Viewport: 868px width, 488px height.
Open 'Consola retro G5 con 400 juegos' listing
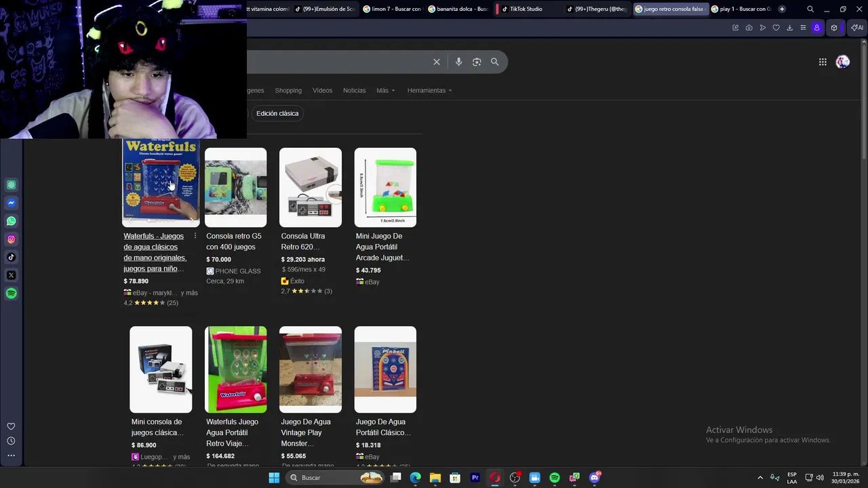[x=234, y=241]
